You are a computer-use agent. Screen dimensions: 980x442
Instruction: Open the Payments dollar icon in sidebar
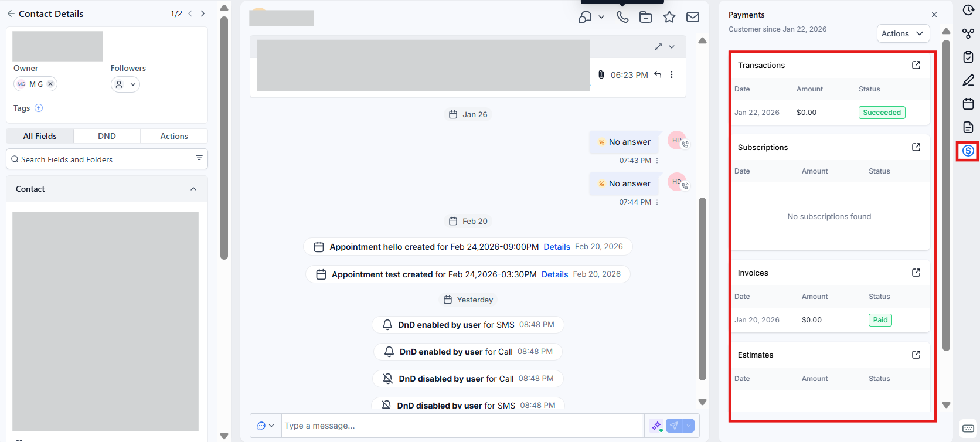[968, 151]
